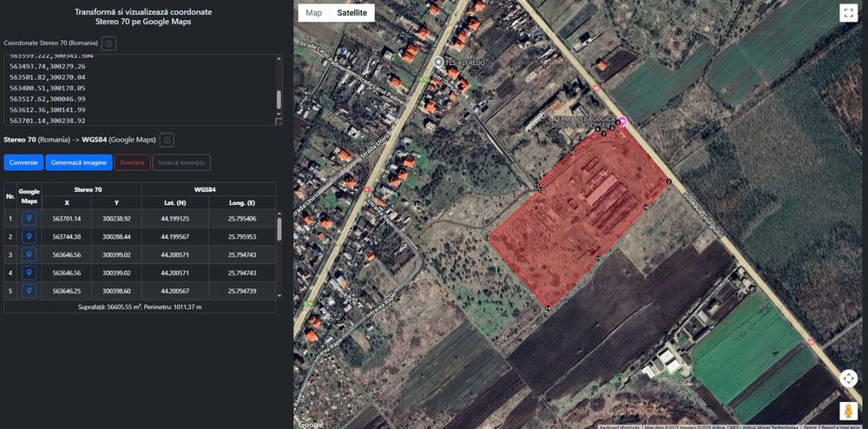
Task: Click the results table scroll-down arrow
Action: [x=279, y=296]
